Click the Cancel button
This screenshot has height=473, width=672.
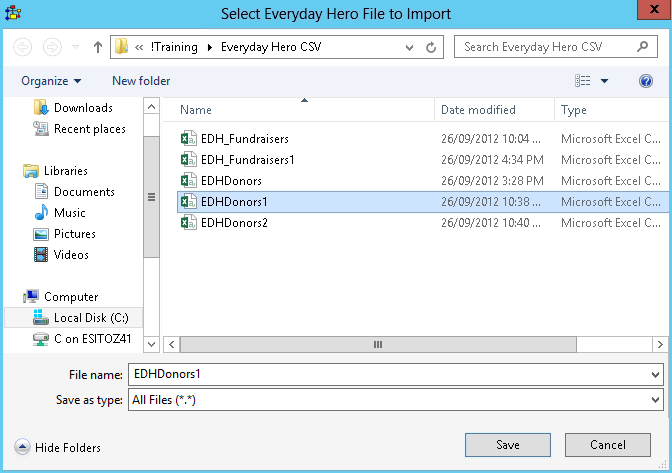pos(608,445)
